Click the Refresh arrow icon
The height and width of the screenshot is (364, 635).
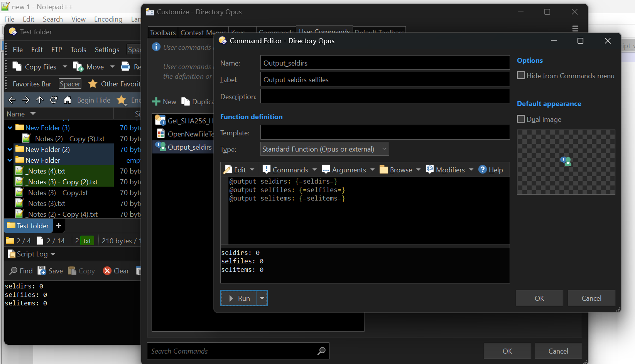[54, 100]
